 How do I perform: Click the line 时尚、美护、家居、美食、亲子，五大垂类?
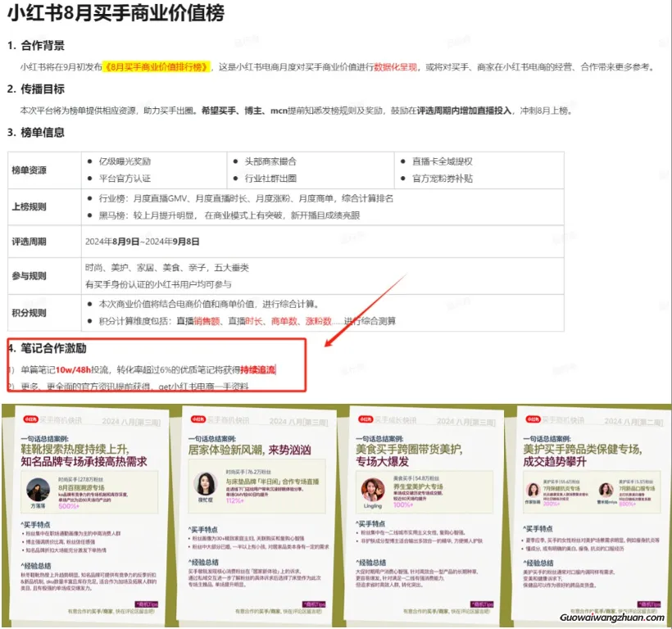tap(167, 268)
